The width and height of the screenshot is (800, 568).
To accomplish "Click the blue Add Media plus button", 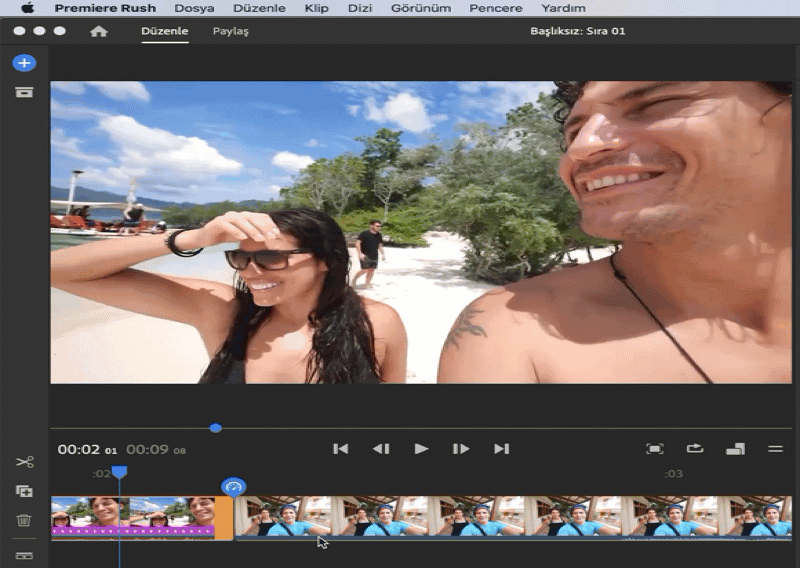I will coord(24,63).
